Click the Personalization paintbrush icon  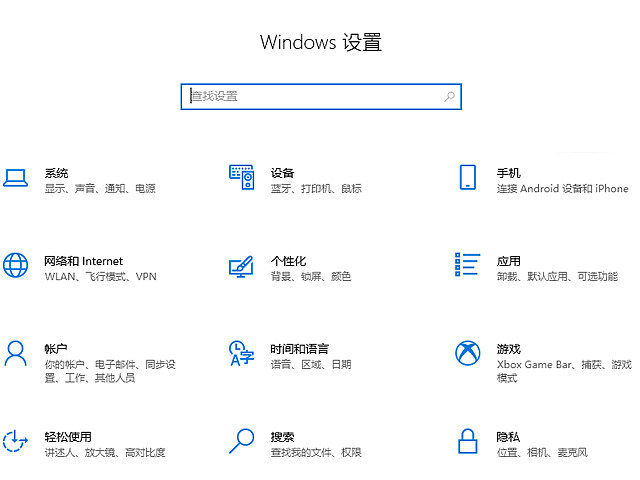tap(241, 267)
